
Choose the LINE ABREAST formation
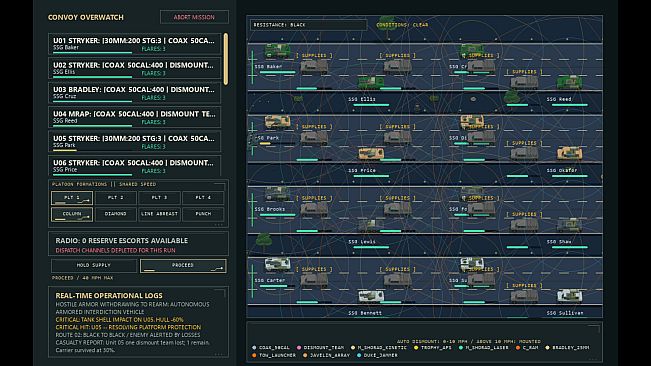point(159,214)
